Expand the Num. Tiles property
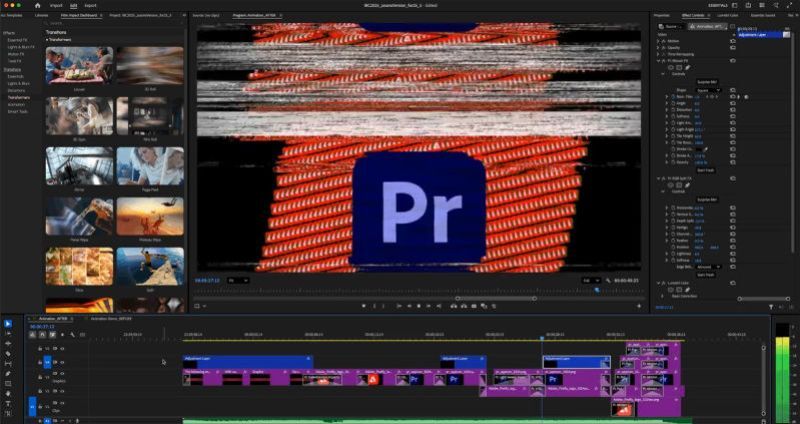This screenshot has width=800, height=424. [x=666, y=96]
